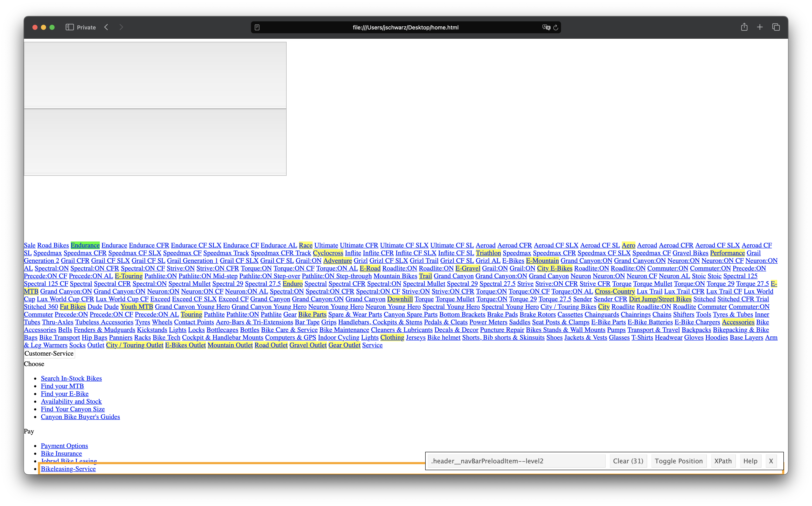Screen dimensions: 812x506
Task: Click the green highlighted Endurance link
Action: tap(85, 245)
